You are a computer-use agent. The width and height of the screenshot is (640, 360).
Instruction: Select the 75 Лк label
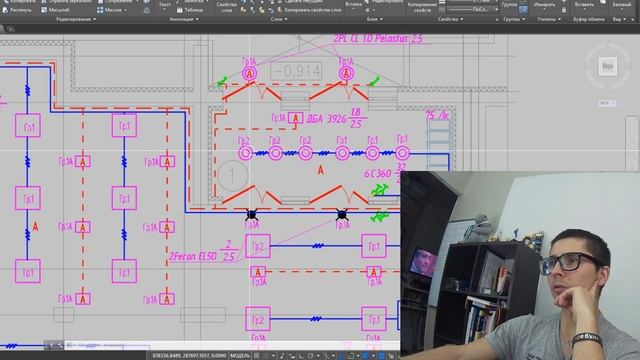pos(437,116)
